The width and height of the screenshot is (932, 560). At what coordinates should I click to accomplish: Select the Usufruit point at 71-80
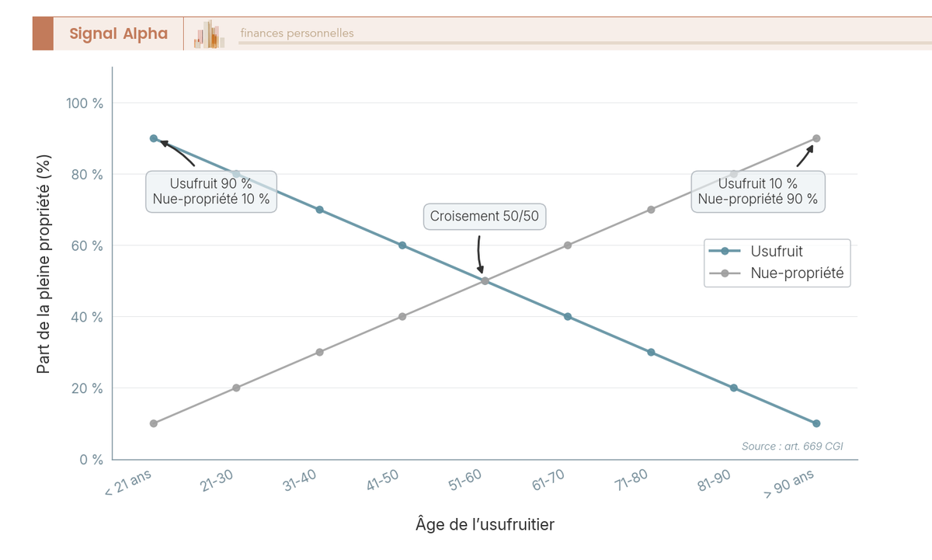[651, 352]
